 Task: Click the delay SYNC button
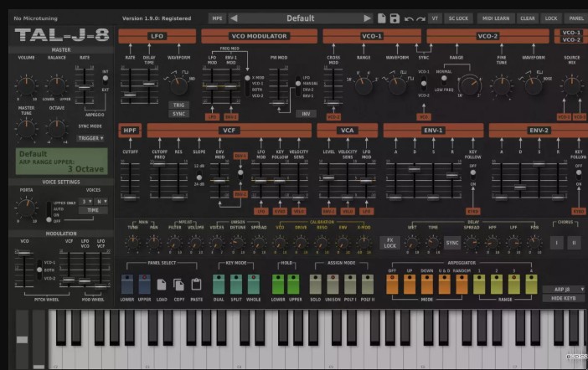[x=451, y=243]
